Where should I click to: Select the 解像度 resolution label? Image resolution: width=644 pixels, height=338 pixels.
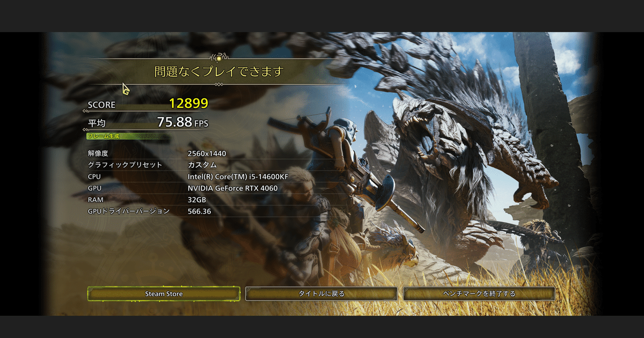(x=98, y=153)
